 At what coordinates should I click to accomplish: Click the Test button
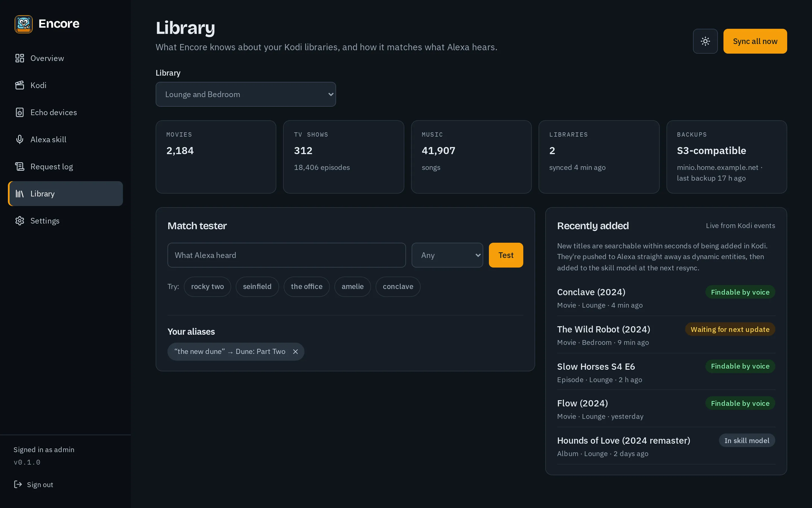coord(506,255)
